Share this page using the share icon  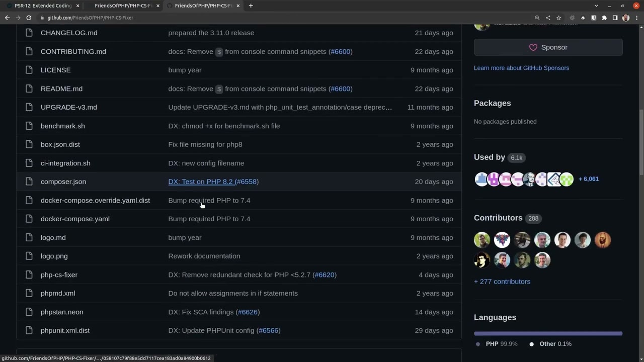[548, 18]
